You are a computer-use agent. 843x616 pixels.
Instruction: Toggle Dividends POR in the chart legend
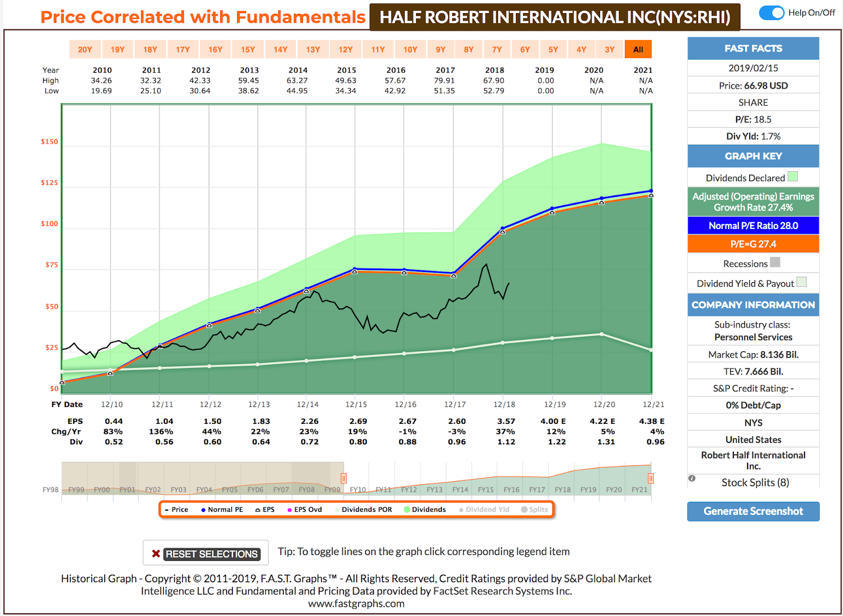[x=364, y=509]
